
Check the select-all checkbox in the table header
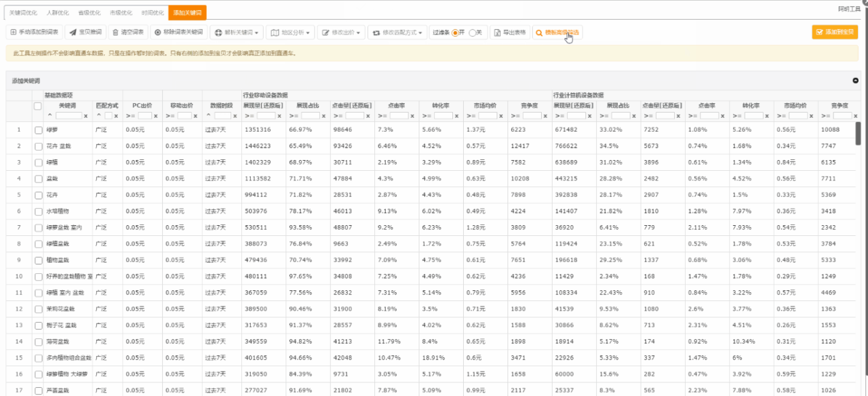coord(38,106)
